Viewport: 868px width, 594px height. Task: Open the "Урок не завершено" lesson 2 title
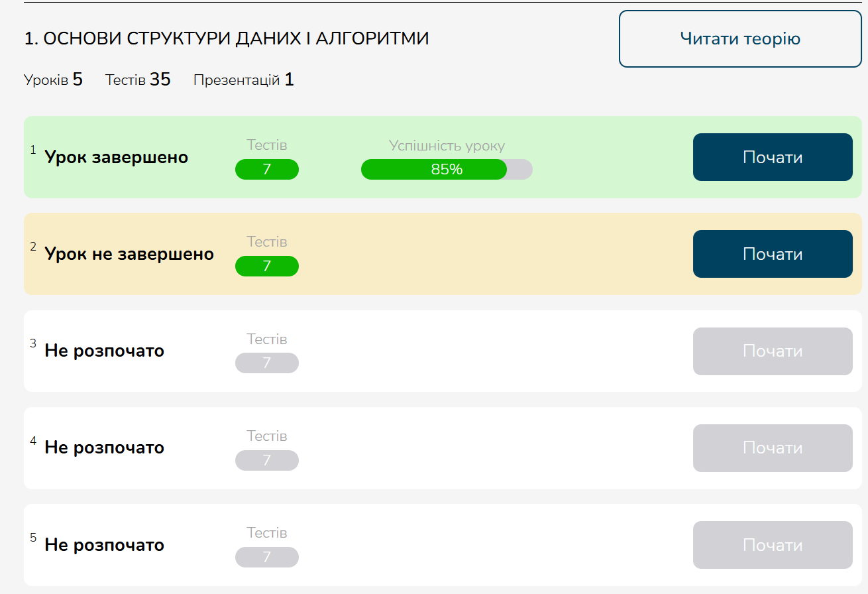[129, 255]
